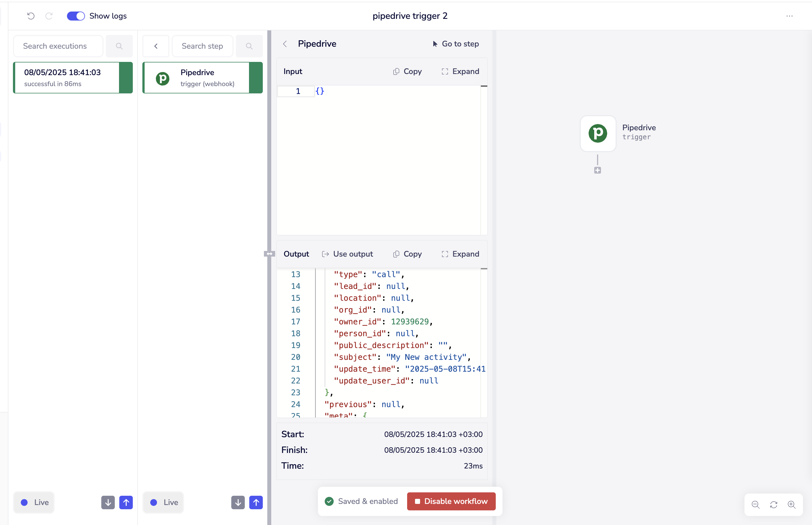The height and width of the screenshot is (525, 812).
Task: Click the Search executions input field
Action: [58, 46]
